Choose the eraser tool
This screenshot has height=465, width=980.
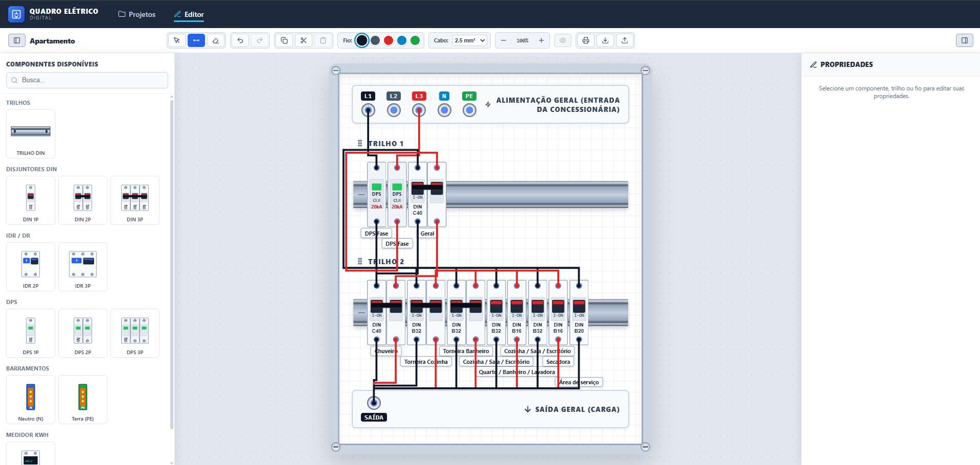click(216, 40)
